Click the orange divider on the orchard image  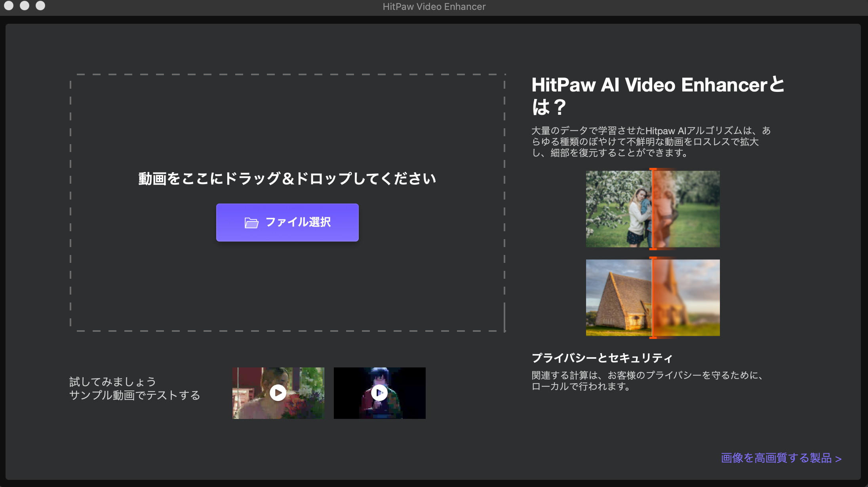652,209
